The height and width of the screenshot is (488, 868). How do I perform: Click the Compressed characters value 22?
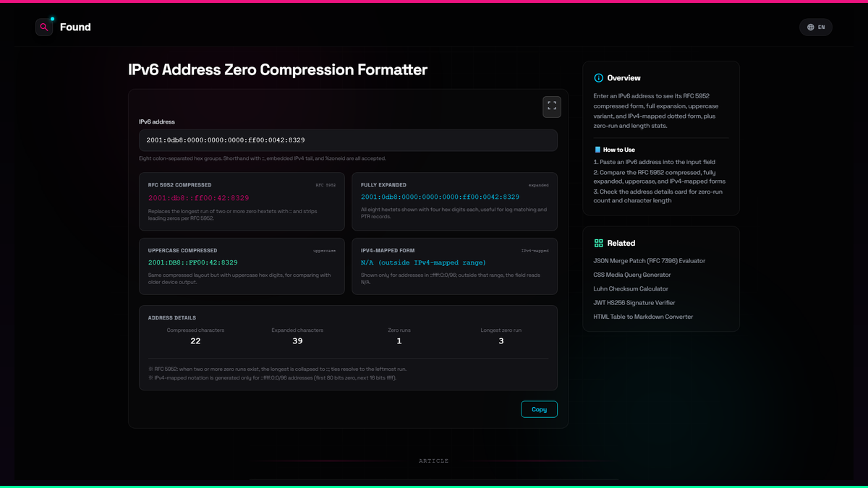195,341
